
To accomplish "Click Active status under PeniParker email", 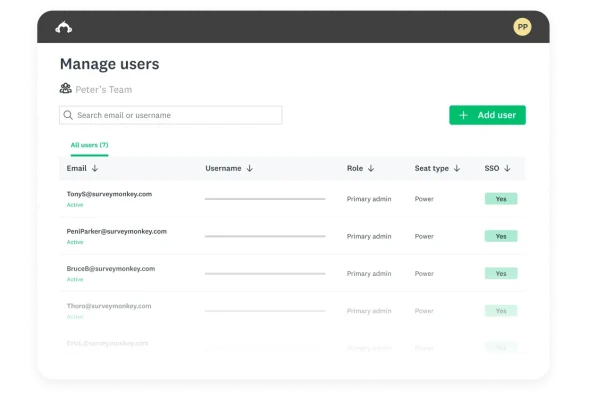I will [x=75, y=242].
